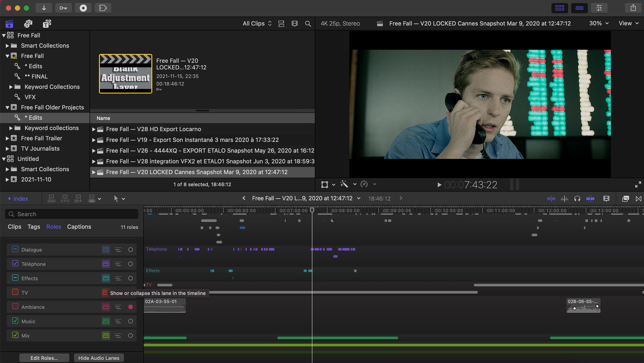The height and width of the screenshot is (363, 644).
Task: Play the viewer from current timecode
Action: pos(439,185)
